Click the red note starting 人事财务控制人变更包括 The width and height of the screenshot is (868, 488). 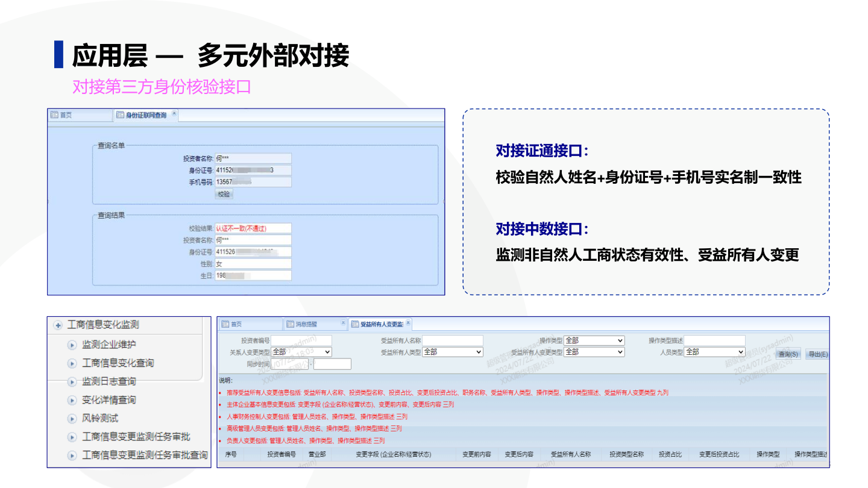coord(316,416)
